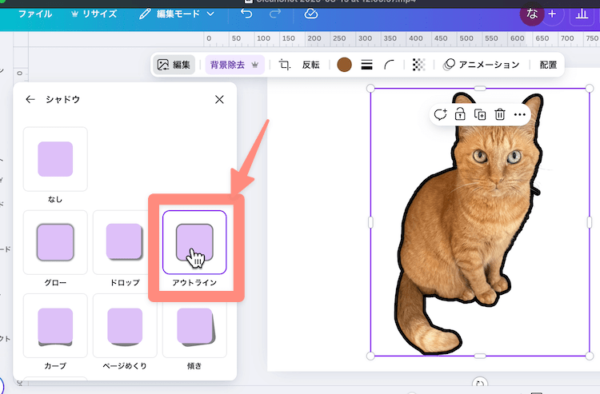Screen dimensions: 600x394
Task: Lock the selected cat image
Action: pos(460,114)
